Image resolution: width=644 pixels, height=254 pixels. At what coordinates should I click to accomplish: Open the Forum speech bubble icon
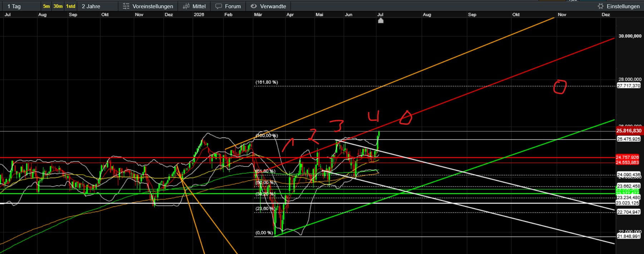[219, 6]
